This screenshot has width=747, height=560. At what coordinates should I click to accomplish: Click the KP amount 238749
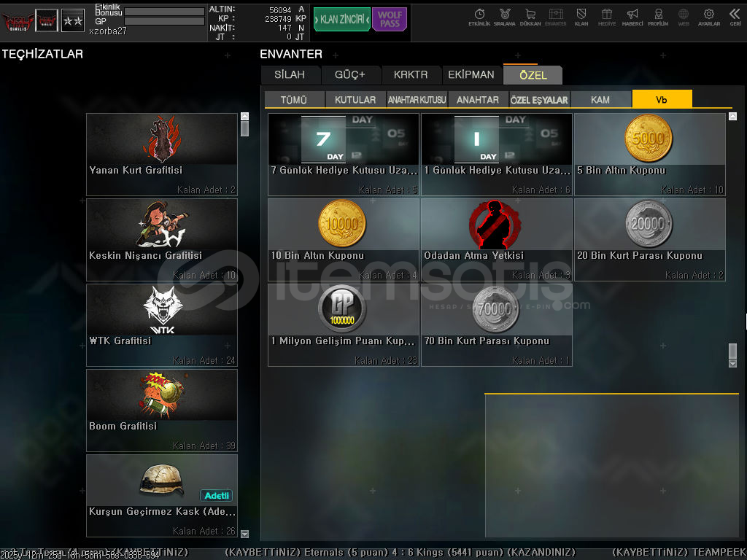[x=278, y=19]
